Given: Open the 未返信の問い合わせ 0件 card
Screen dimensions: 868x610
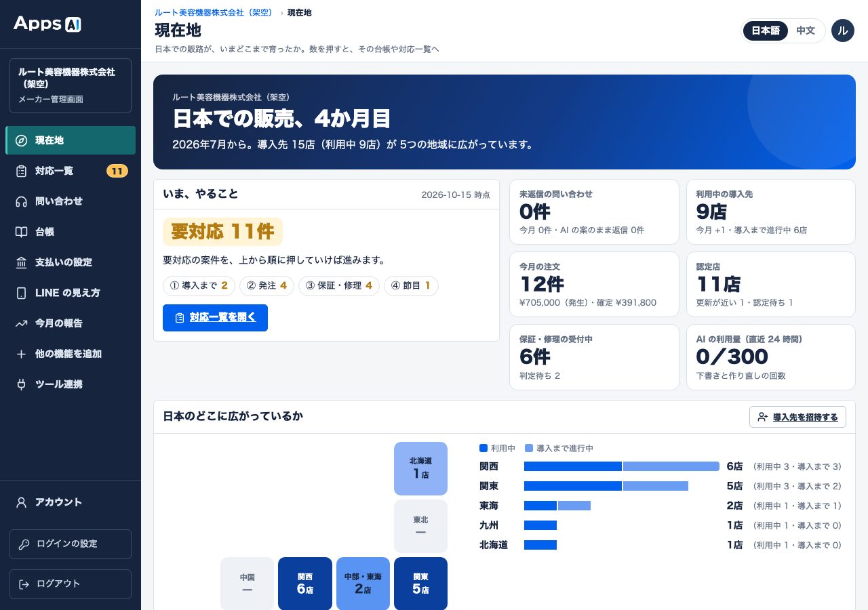Looking at the screenshot, I should coord(594,211).
